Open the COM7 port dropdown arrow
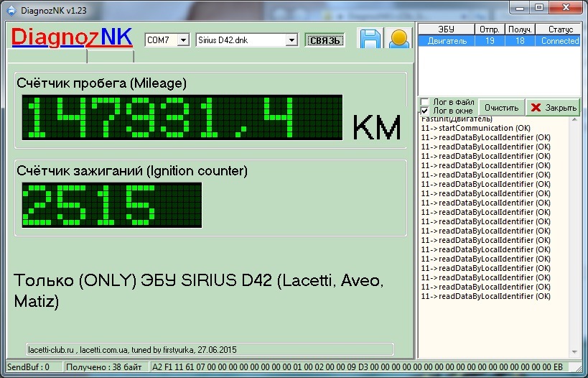The height and width of the screenshot is (378, 588). 183,40
